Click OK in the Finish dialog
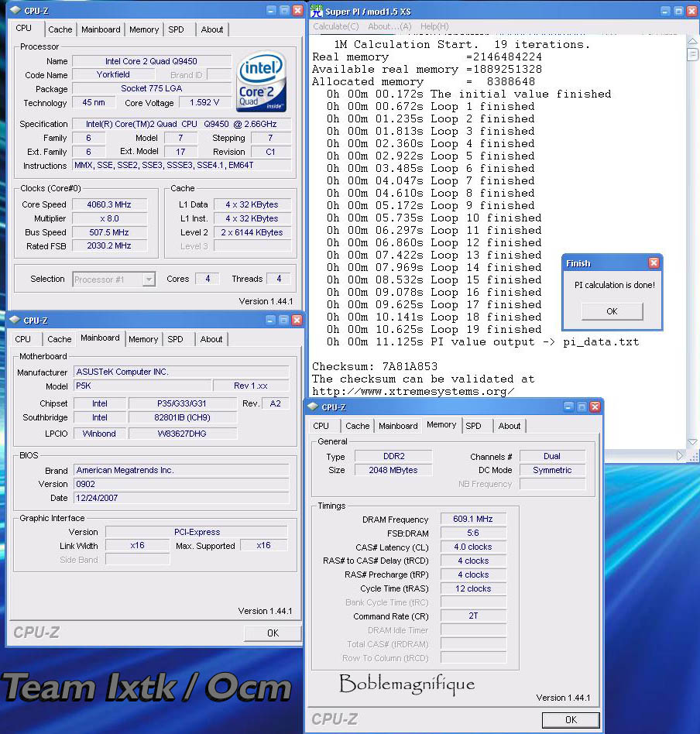The image size is (700, 734). click(612, 311)
